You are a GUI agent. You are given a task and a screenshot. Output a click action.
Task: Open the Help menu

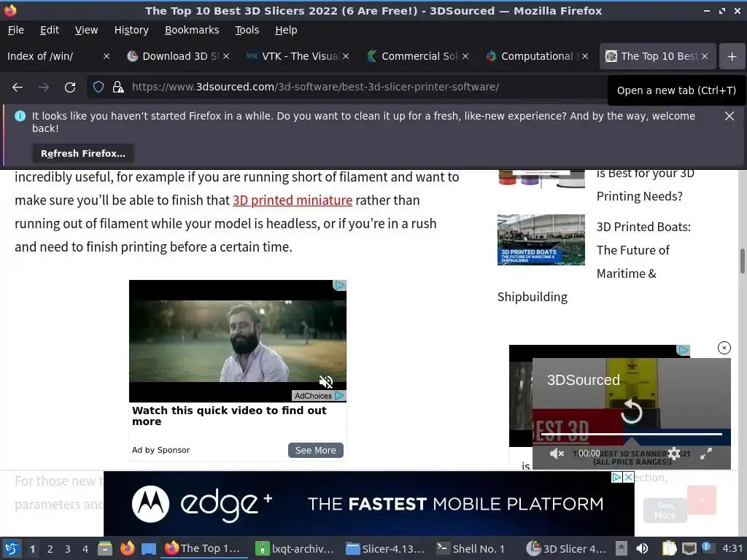tap(286, 30)
